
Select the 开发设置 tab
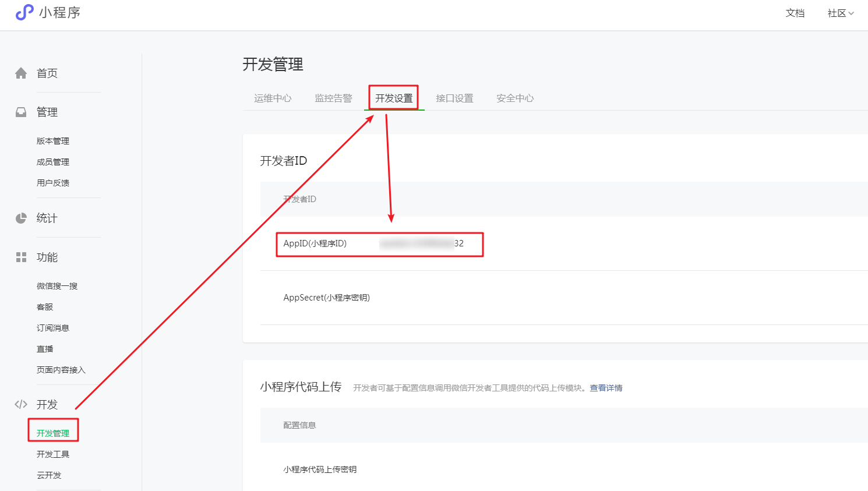click(x=394, y=98)
